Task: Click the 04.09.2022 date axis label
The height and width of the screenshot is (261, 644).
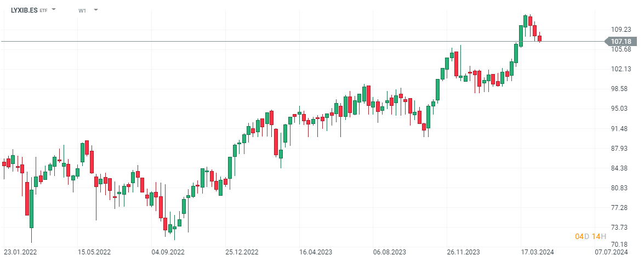Action: [168, 252]
